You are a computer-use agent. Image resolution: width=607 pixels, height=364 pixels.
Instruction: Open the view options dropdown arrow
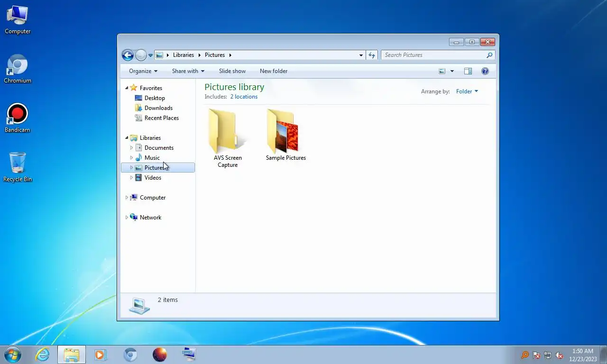(x=452, y=71)
